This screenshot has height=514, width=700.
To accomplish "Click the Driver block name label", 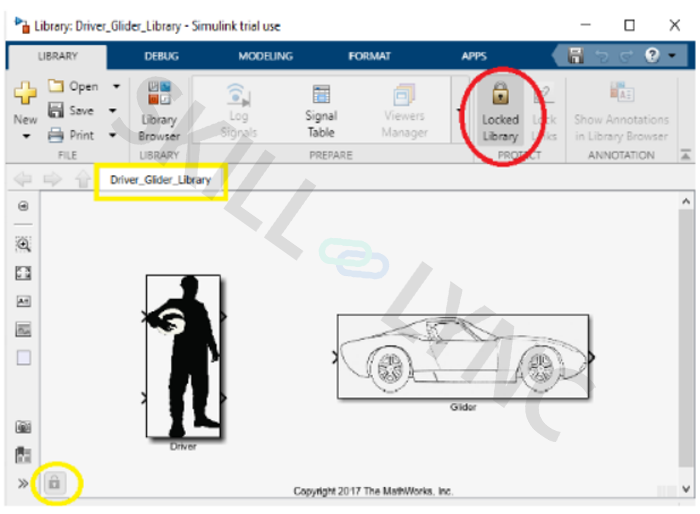I will (x=183, y=446).
